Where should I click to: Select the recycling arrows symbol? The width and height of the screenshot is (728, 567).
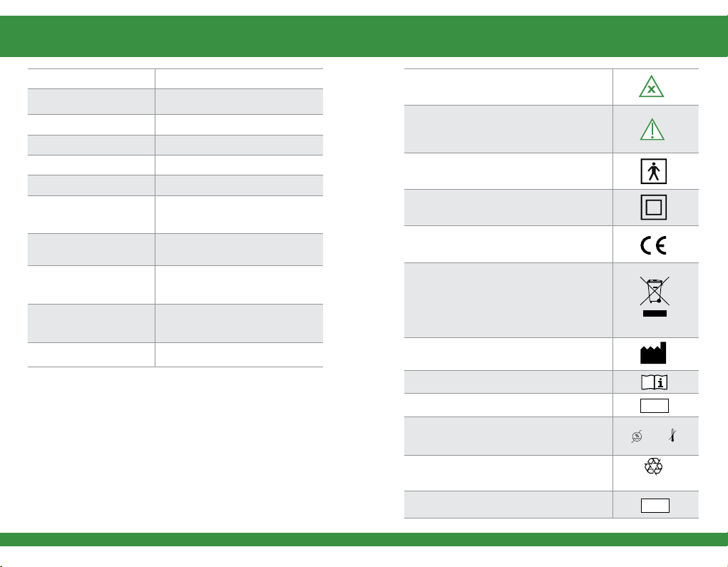(654, 466)
